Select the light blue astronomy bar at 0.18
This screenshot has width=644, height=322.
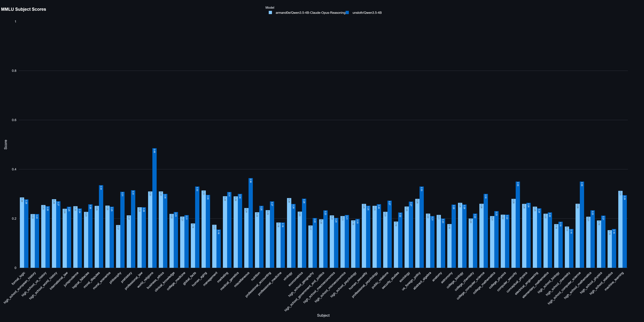(x=449, y=246)
